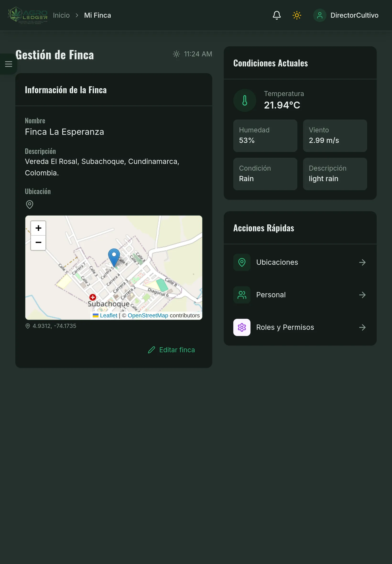Click the red hospital marker on map

click(x=93, y=297)
